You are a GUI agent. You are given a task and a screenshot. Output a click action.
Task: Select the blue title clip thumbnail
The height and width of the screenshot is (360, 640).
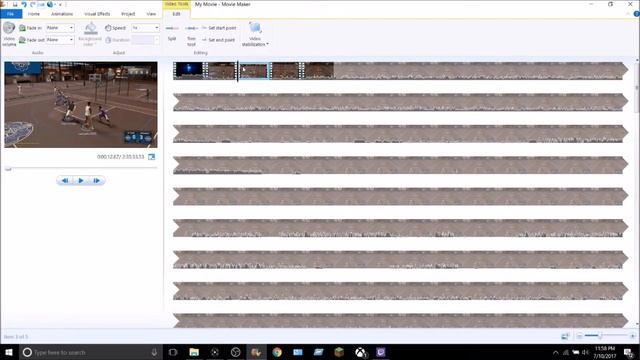tap(189, 70)
